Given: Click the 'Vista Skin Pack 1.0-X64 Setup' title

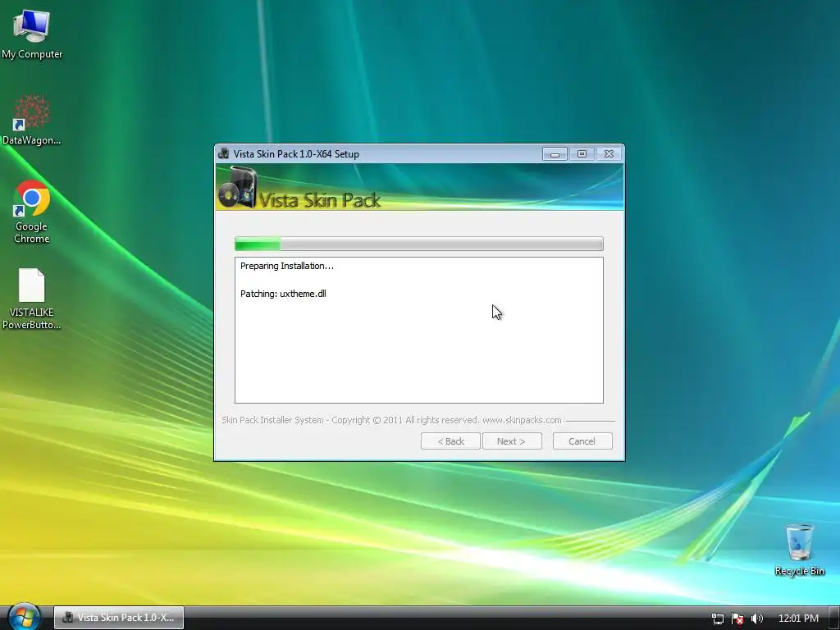Looking at the screenshot, I should pyautogui.click(x=296, y=153).
